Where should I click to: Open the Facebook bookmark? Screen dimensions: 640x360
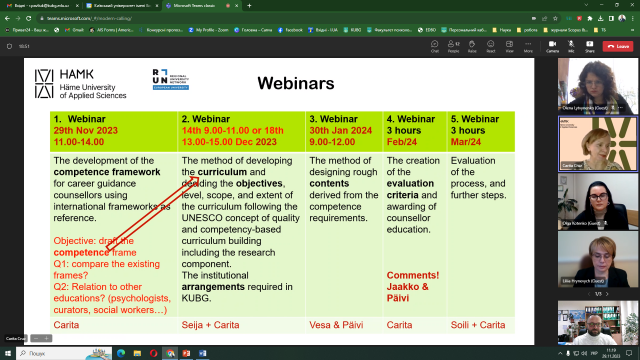[x=290, y=30]
